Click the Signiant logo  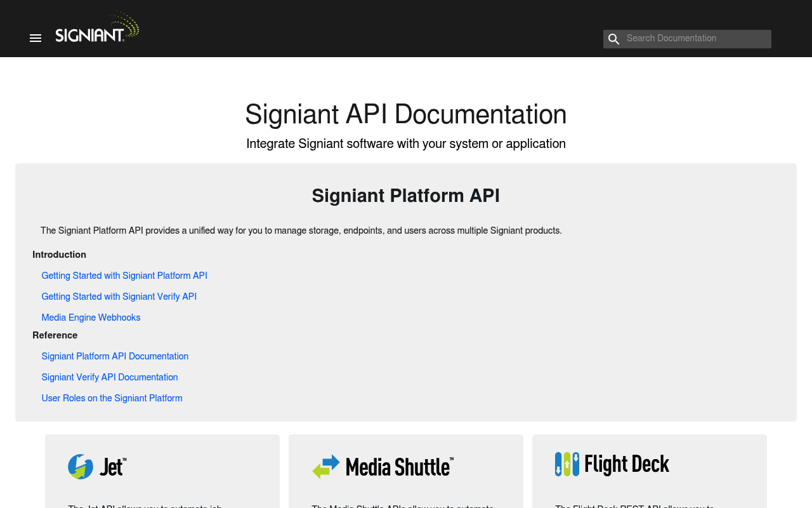(x=97, y=27)
